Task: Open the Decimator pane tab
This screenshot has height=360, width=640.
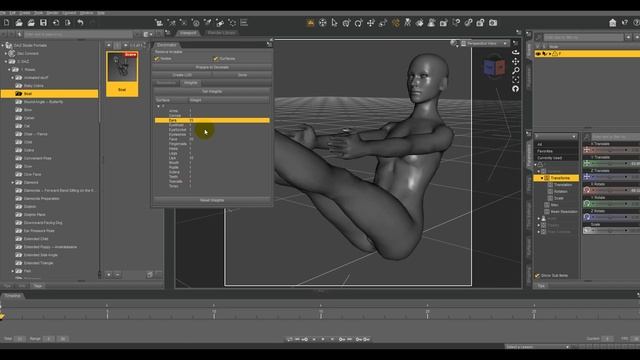Action: 167,44
